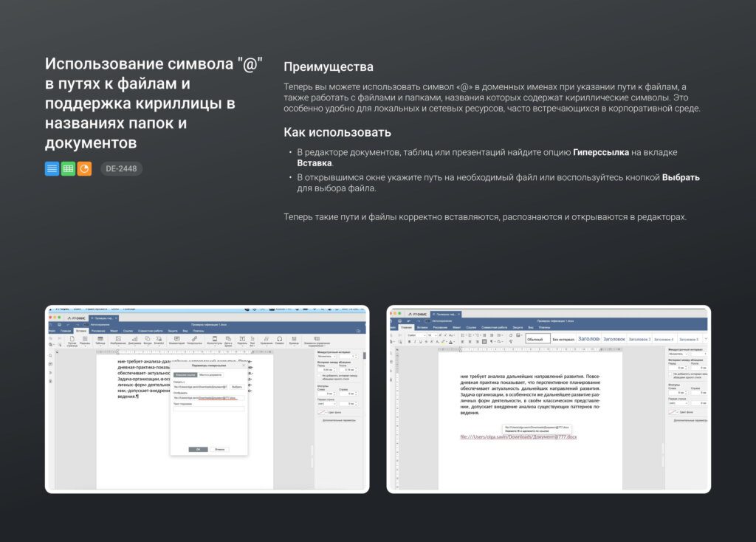The width and height of the screenshot is (756, 542).
Task: Click the file:///Users/olga.savin hyperlink in document
Action: pos(518,437)
